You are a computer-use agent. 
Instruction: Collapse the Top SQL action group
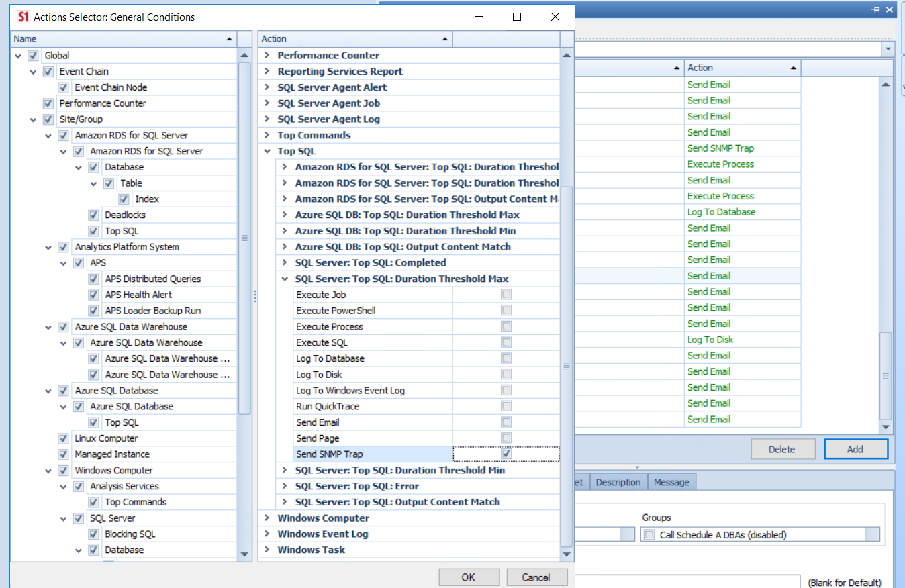(x=268, y=152)
